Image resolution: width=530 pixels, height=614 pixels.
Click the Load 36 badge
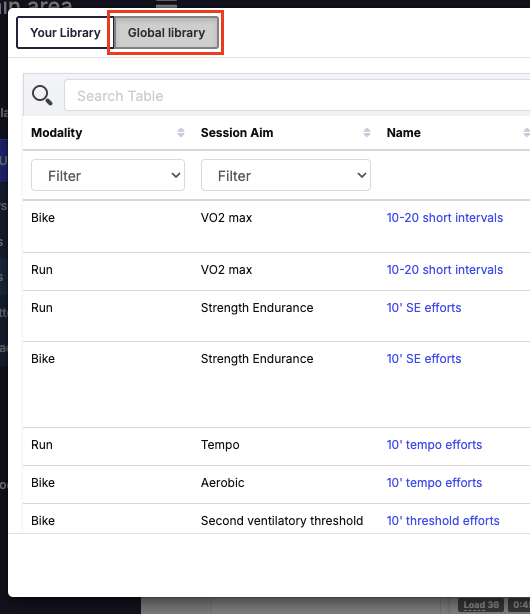481,605
